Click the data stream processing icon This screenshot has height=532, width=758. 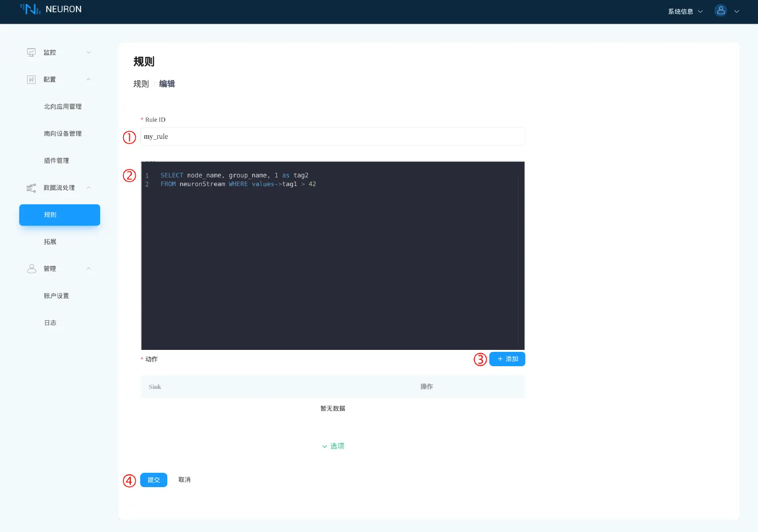click(x=31, y=188)
